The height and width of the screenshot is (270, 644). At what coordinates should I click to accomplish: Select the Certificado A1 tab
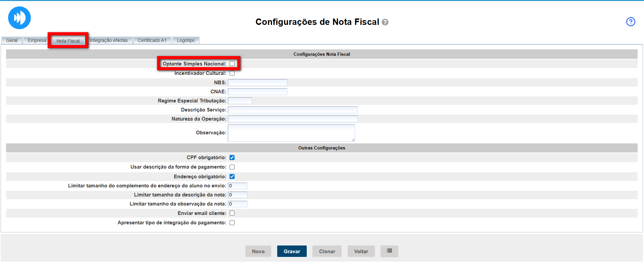tap(152, 40)
